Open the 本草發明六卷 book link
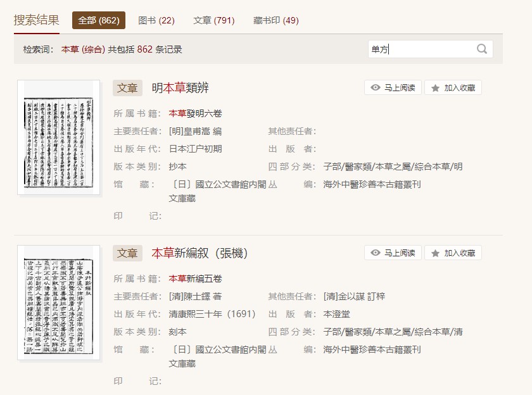 [x=196, y=114]
